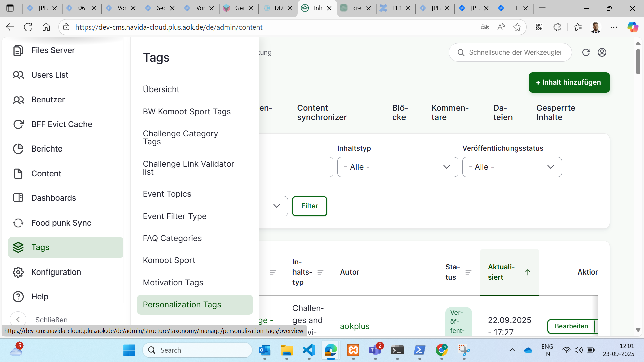644x362 pixels.
Task: Open BFF Evict Cache refresh icon
Action: pyautogui.click(x=18, y=124)
